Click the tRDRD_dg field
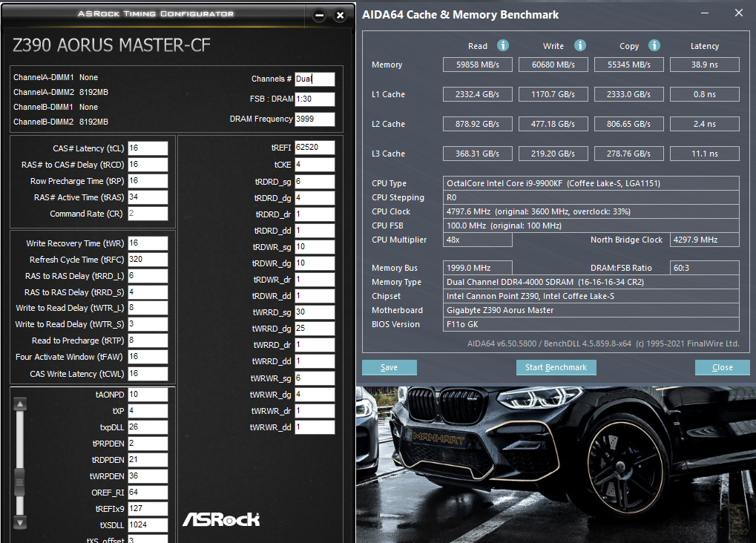Viewport: 756px width, 543px height. point(315,198)
